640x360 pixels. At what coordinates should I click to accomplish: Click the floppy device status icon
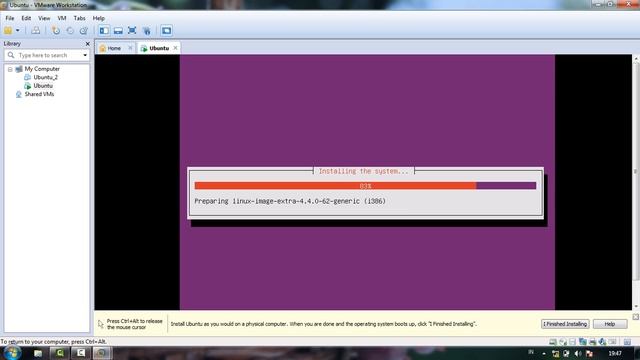coord(572,342)
